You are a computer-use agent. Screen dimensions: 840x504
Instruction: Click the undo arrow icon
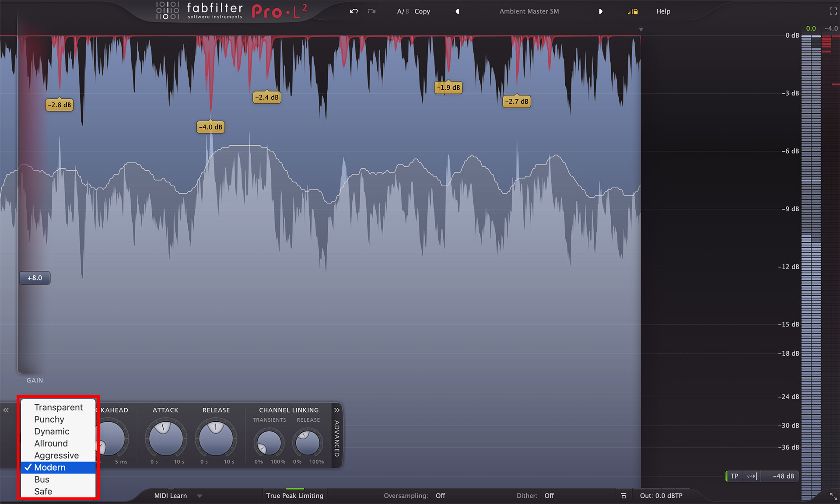(354, 11)
